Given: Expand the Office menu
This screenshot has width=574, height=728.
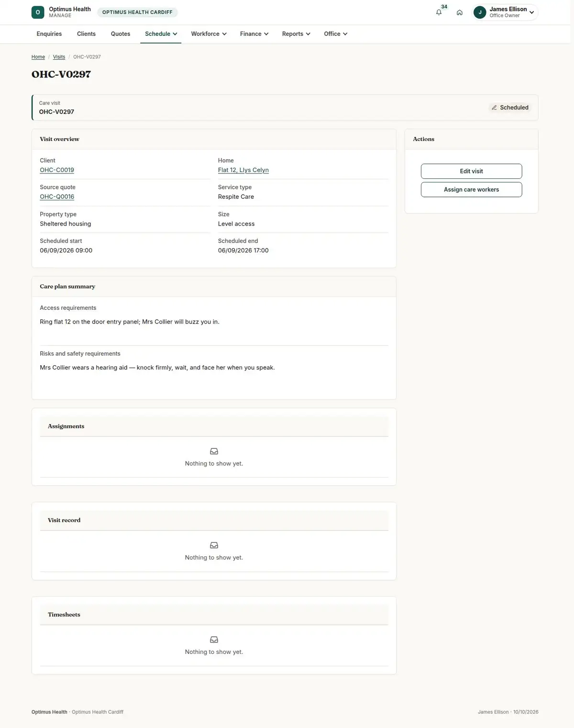Looking at the screenshot, I should click(x=335, y=34).
